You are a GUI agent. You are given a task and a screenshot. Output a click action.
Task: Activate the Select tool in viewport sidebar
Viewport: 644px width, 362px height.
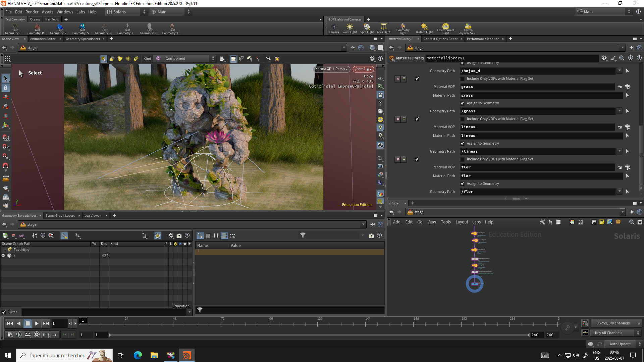pyautogui.click(x=6, y=79)
